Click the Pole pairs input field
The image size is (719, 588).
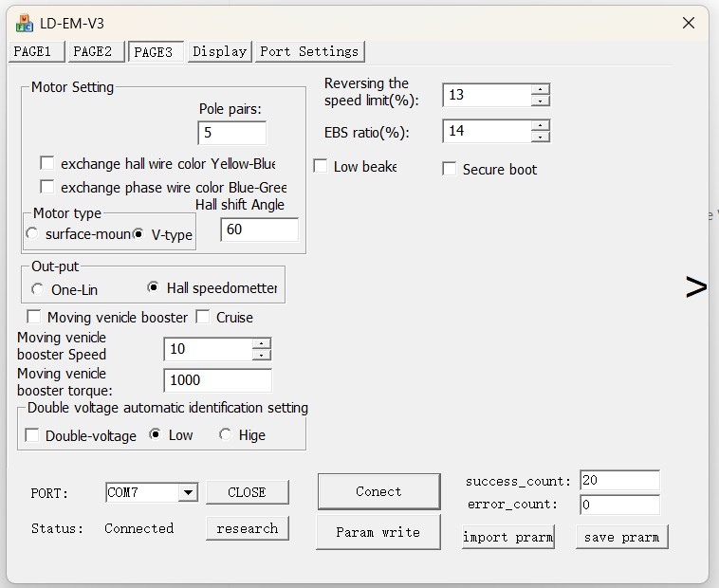(231, 133)
